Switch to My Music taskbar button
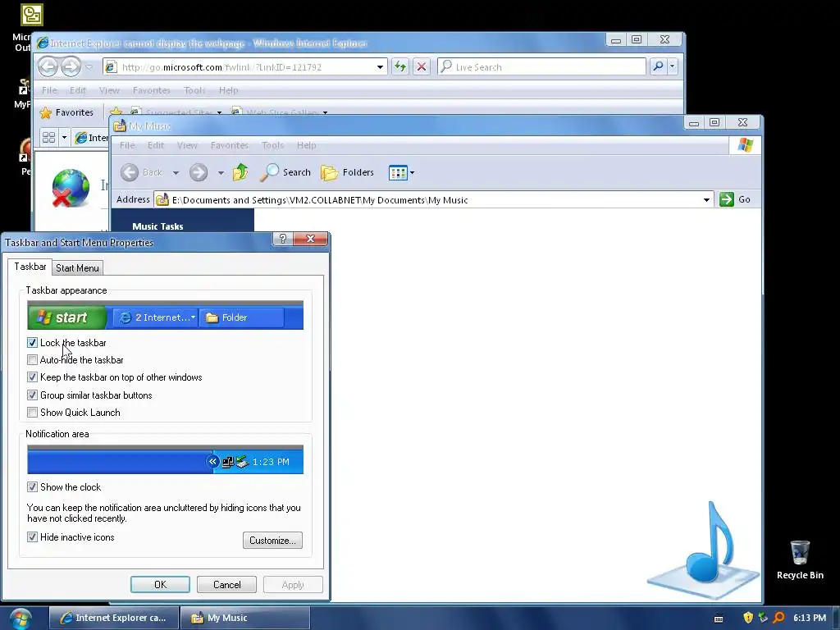Screen dimensions: 840x630 coord(244,618)
